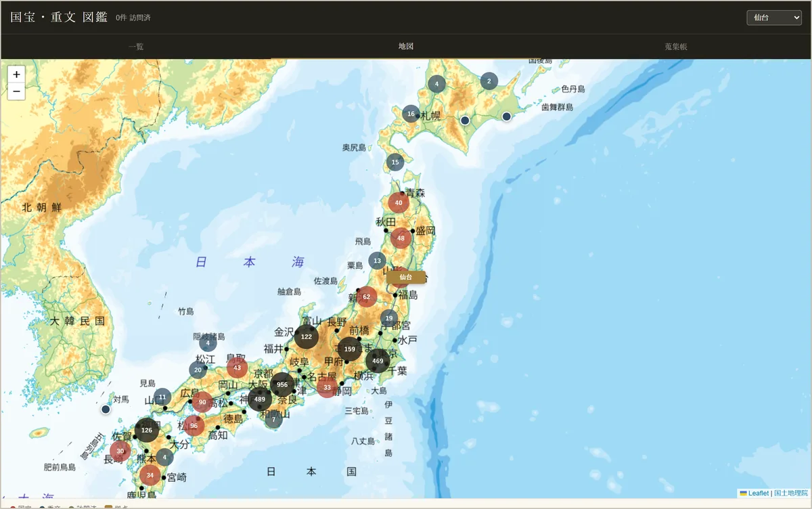Click the 489 cluster near 神戸
Viewport: 812px width, 509px height.
pyautogui.click(x=259, y=399)
